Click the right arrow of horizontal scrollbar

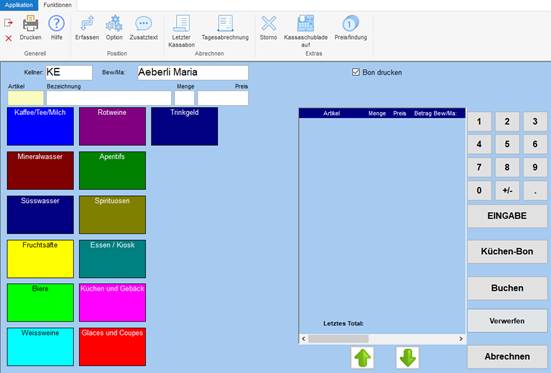[x=461, y=339]
